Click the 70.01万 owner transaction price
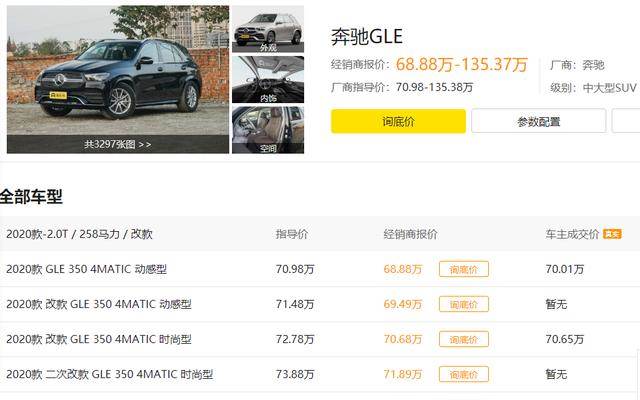This screenshot has height=400, width=640. point(564,269)
